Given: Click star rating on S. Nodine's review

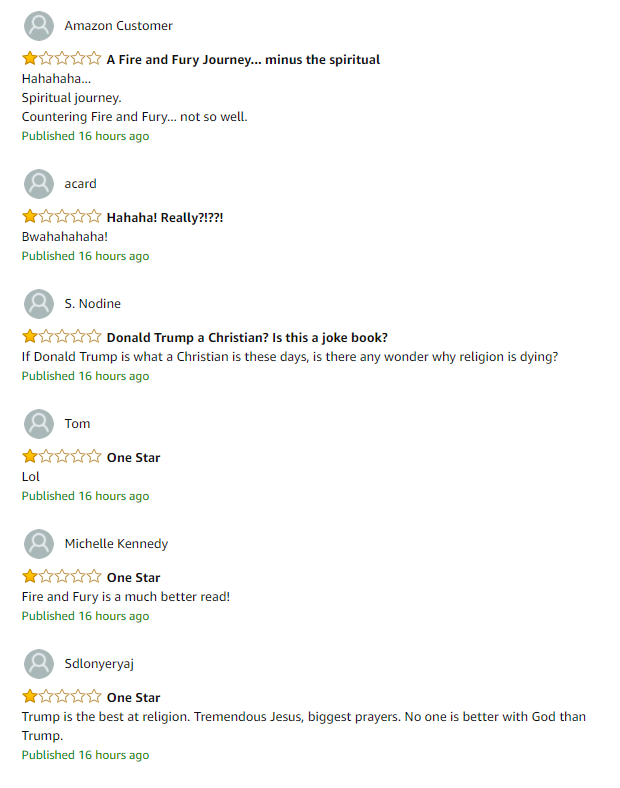Looking at the screenshot, I should coord(62,336).
